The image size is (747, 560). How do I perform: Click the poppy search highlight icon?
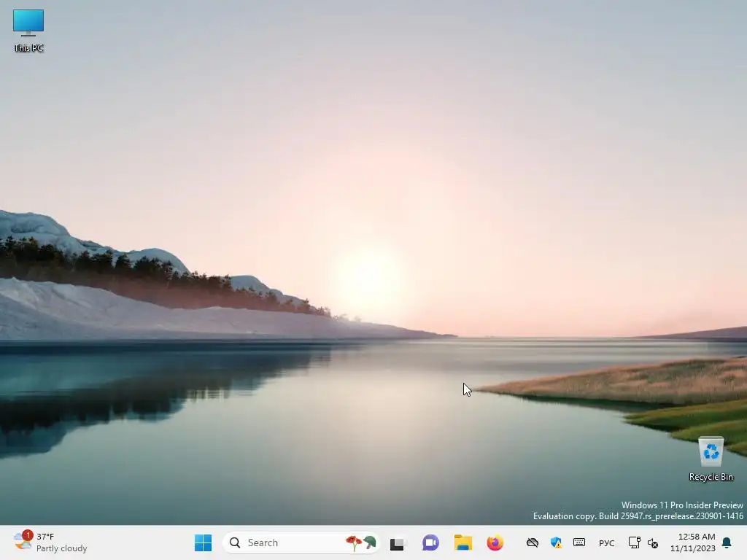point(361,542)
